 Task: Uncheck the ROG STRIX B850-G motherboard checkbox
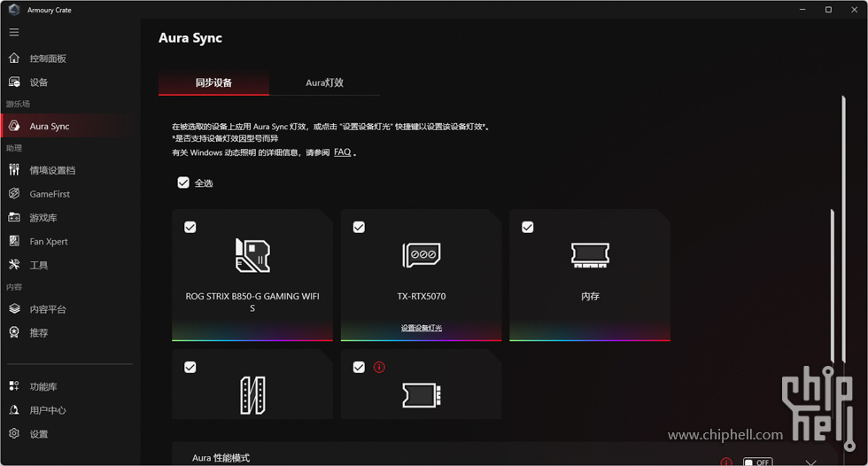point(190,227)
